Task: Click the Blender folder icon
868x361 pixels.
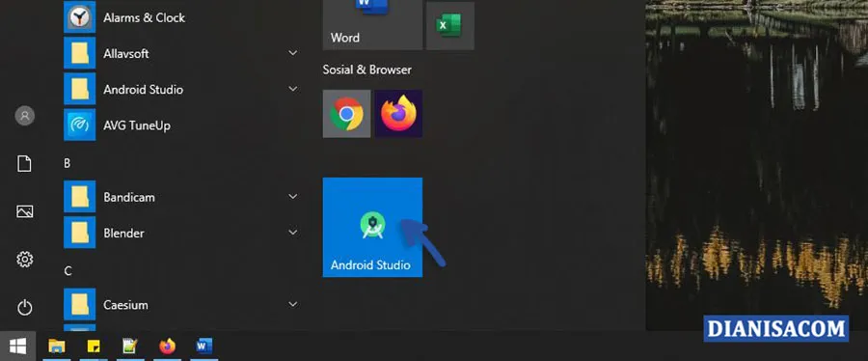Action: [80, 233]
